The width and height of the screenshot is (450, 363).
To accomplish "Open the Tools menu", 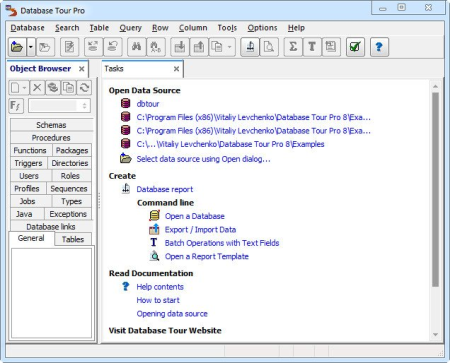I will click(x=227, y=28).
